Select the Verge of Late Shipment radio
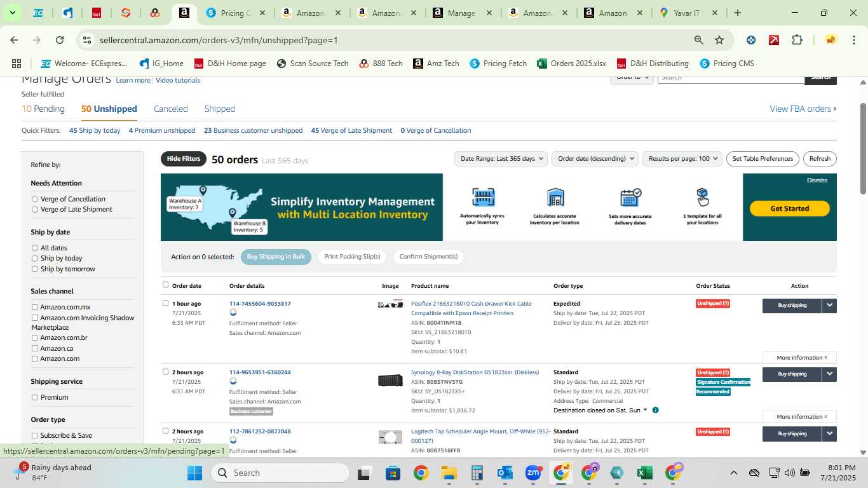Screen dimensions: 868x488 point(35,209)
